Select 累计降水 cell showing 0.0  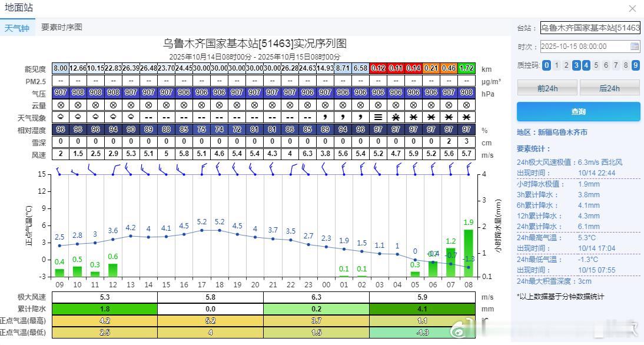[x=210, y=309]
